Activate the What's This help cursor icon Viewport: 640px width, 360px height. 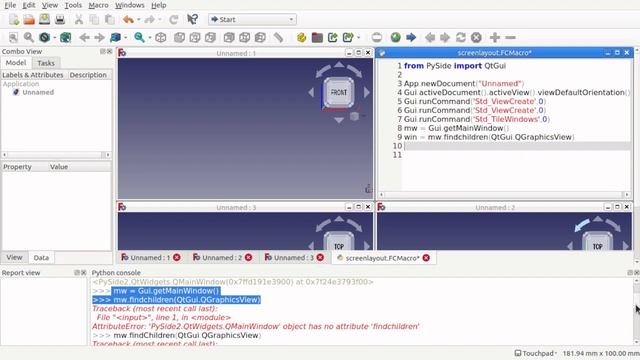[192, 19]
